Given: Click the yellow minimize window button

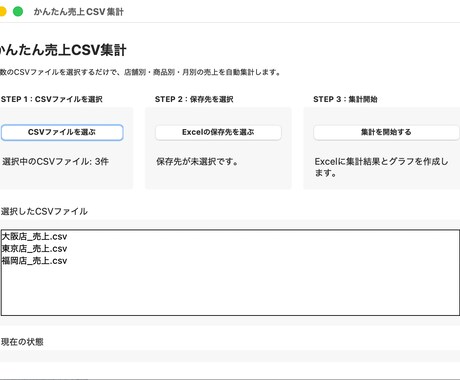Looking at the screenshot, I should point(2,12).
